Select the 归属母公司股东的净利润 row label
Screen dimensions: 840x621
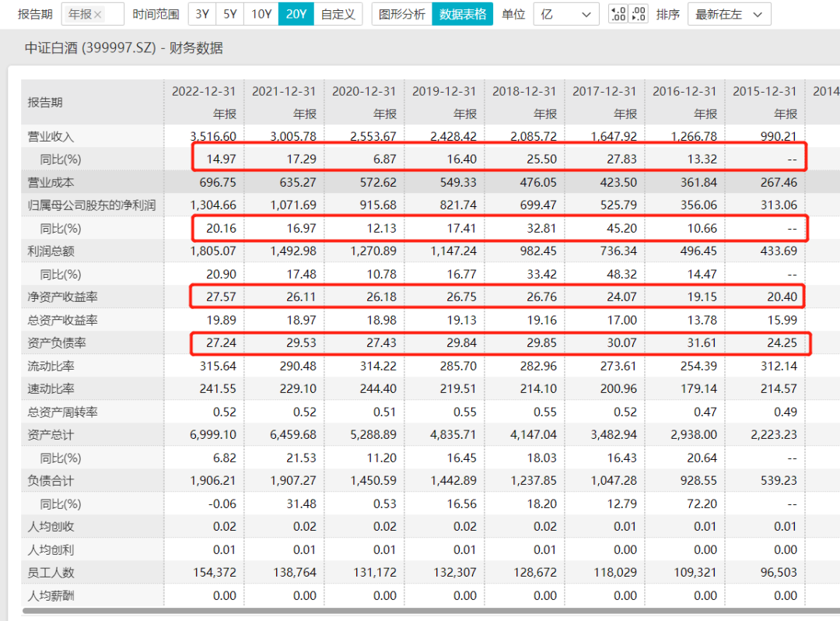click(92, 205)
